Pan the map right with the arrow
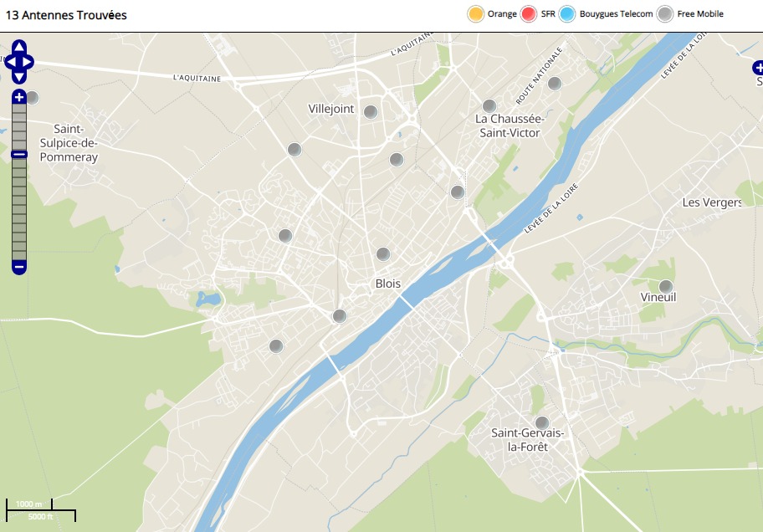Viewport: 763px width, 532px height. point(28,62)
